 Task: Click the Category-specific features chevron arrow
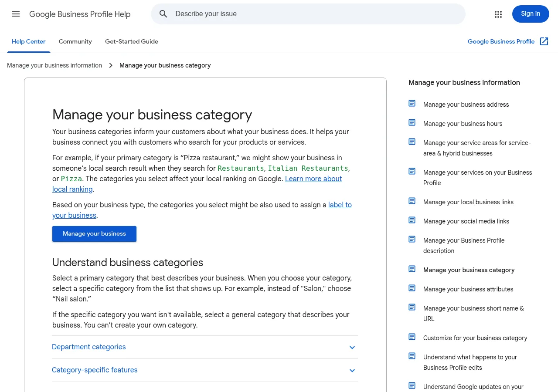click(352, 371)
